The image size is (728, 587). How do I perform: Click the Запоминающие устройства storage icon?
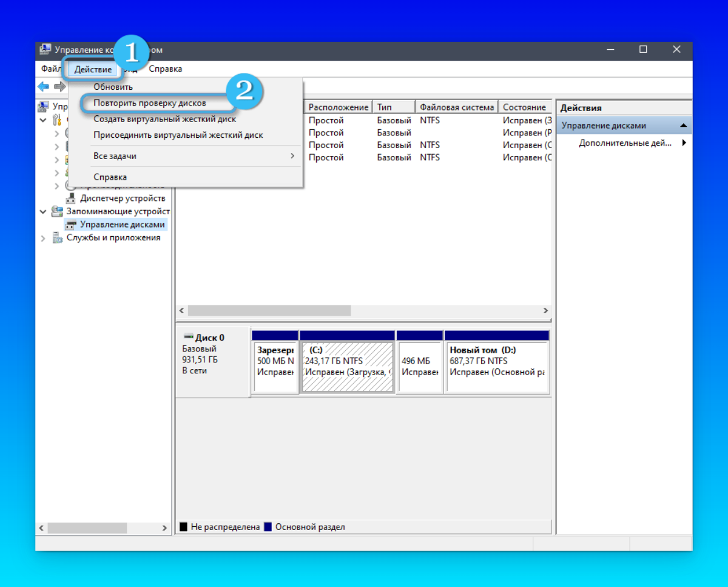point(57,212)
